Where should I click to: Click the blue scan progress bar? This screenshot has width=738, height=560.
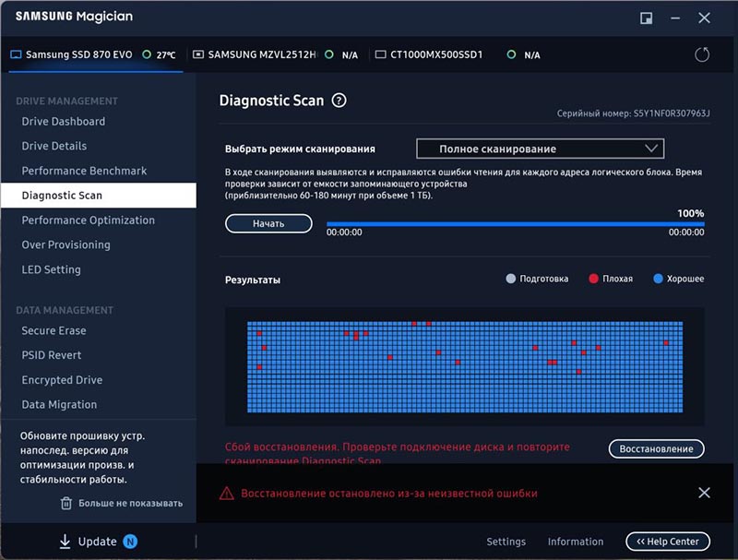click(x=516, y=224)
